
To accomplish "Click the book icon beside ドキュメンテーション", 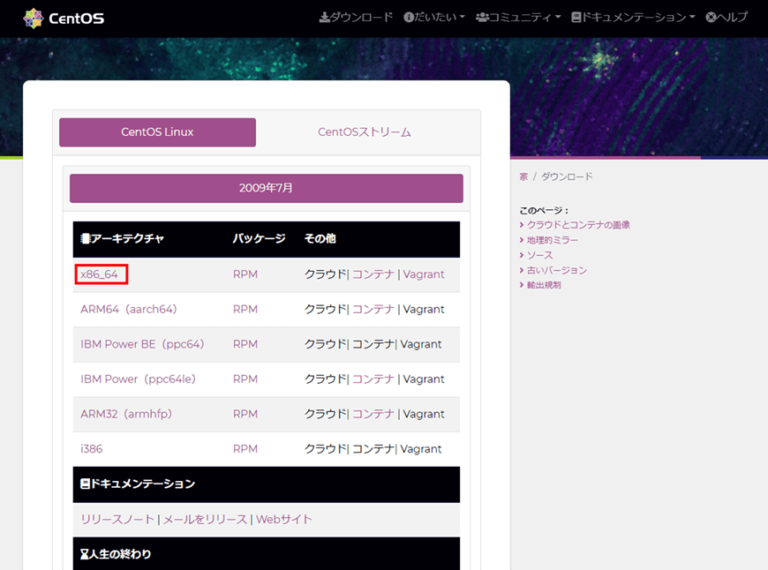I will point(576,18).
